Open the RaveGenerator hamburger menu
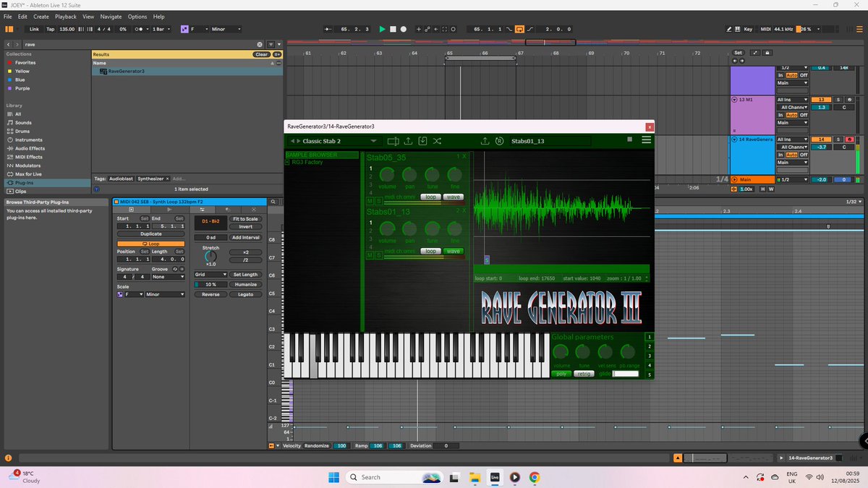 pos(647,140)
